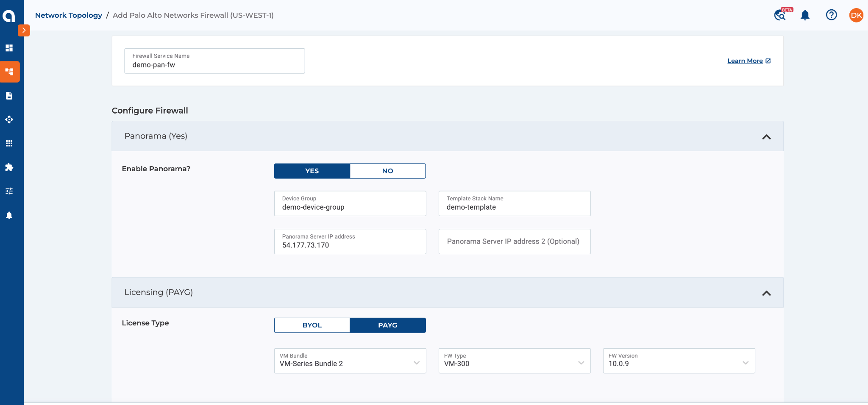This screenshot has width=868, height=405.
Task: Click the Firewall Service Name field
Action: point(214,61)
